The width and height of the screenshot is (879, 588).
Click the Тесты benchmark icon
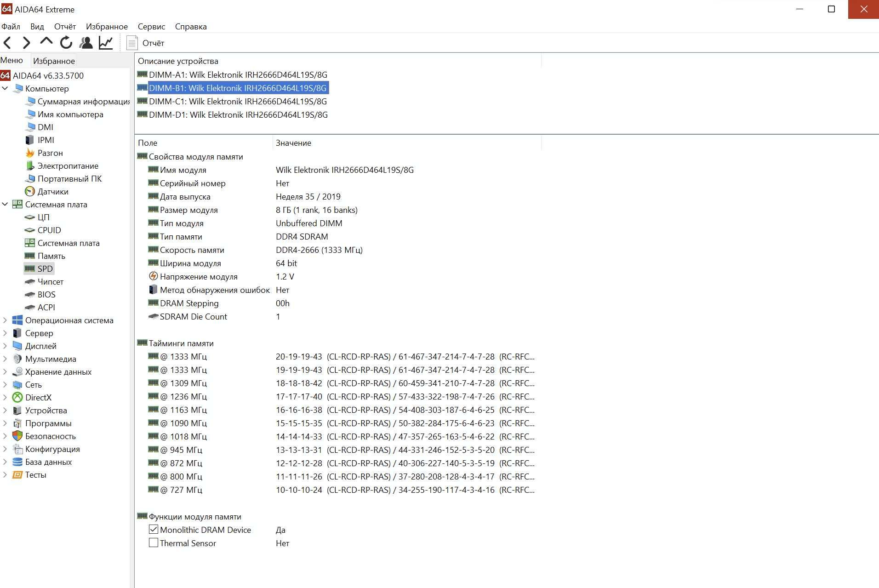[17, 474]
